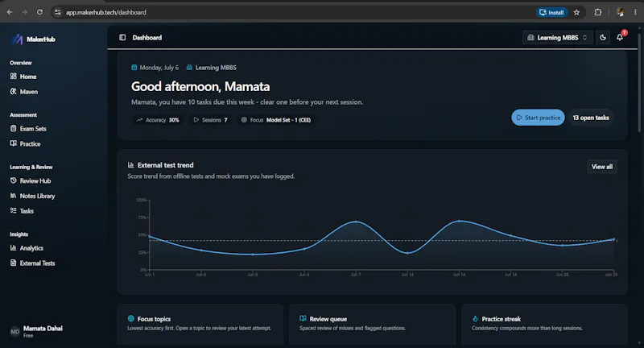
Task: Click the Focus topics card heading
Action: pos(154,319)
